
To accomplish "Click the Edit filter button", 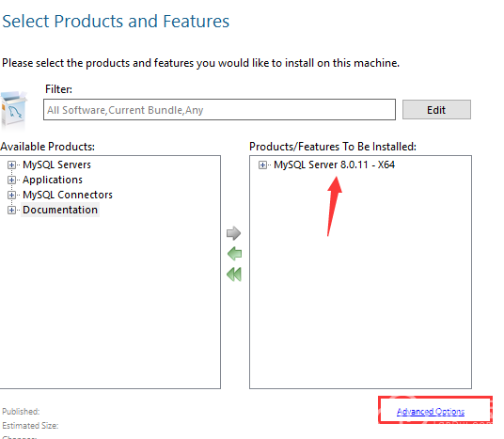I will (x=436, y=110).
